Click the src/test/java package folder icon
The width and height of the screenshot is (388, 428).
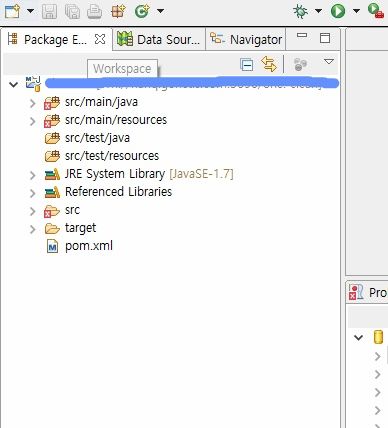click(x=52, y=138)
